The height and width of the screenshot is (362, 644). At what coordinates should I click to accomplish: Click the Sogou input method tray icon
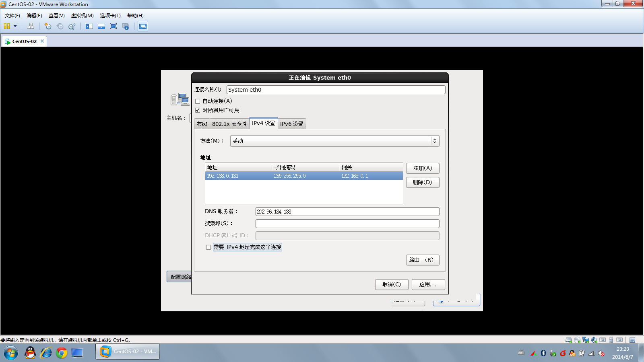point(563,353)
